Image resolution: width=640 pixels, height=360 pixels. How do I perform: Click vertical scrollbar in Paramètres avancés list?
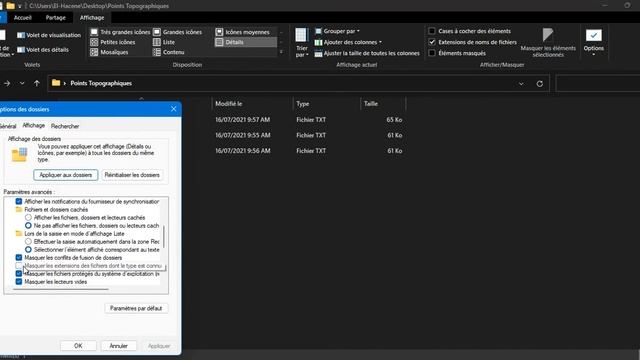164,237
